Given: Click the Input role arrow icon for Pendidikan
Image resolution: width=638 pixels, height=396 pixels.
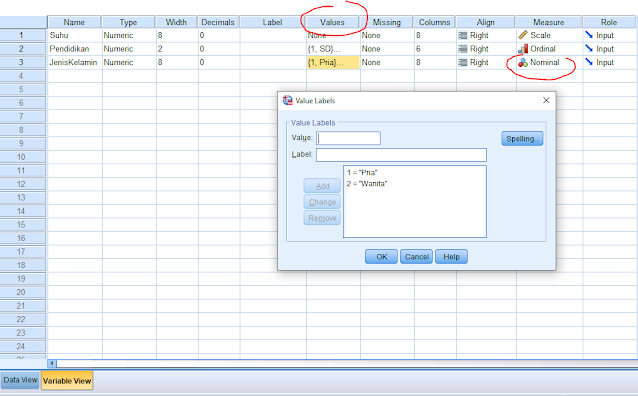Looking at the screenshot, I should coord(589,48).
